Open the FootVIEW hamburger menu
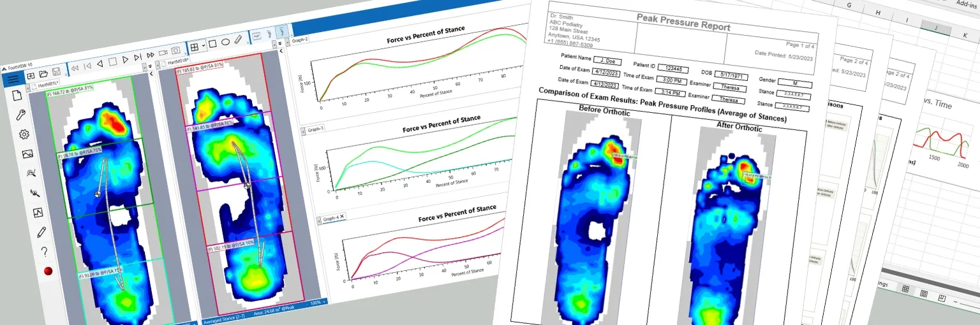Viewport: 980px width, 325px height. coord(13,79)
